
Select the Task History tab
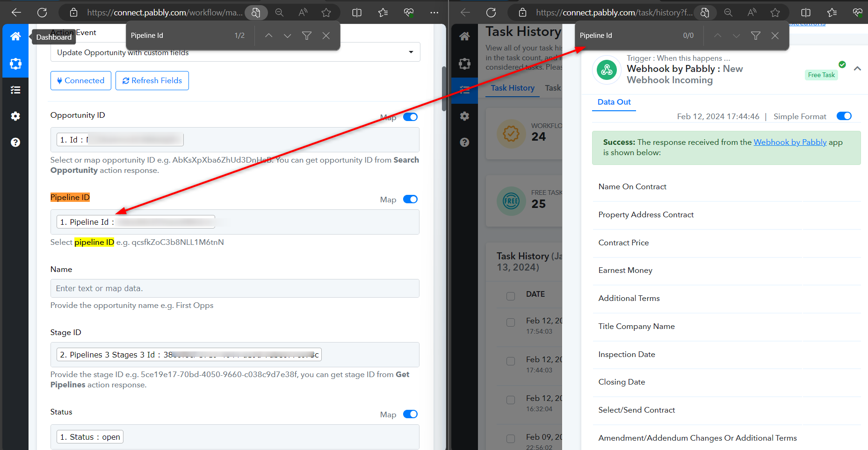click(x=513, y=88)
